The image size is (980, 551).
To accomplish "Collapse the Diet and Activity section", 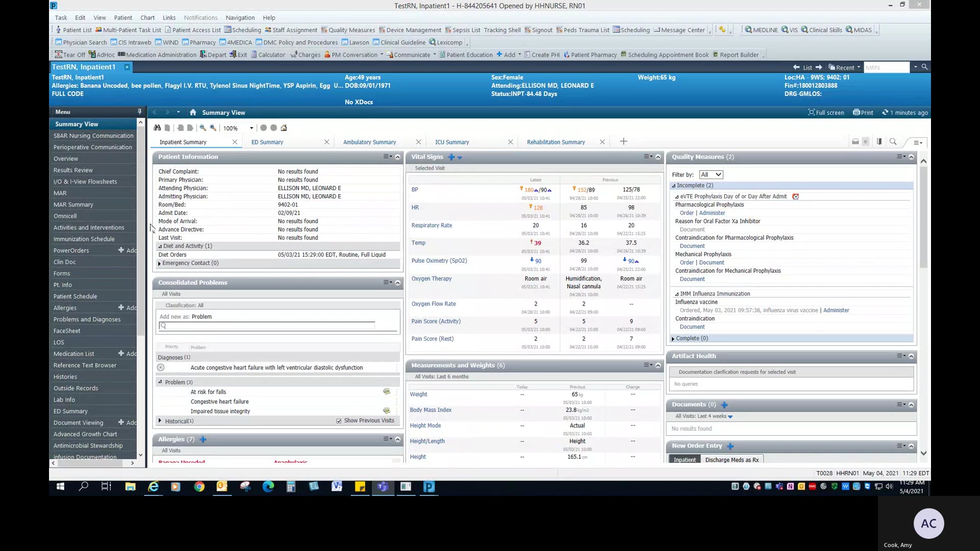I will coord(160,246).
